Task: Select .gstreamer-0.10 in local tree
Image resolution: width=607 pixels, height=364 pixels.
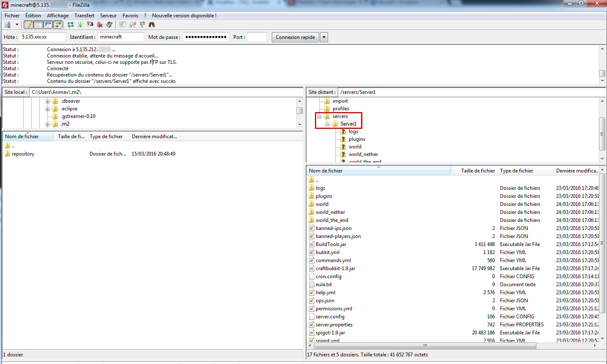Action: [78, 116]
